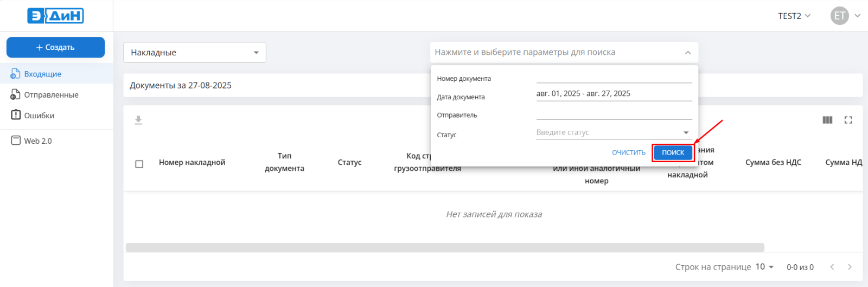The width and height of the screenshot is (868, 287).
Task: Collapse the search parameters panel chevron
Action: click(687, 53)
